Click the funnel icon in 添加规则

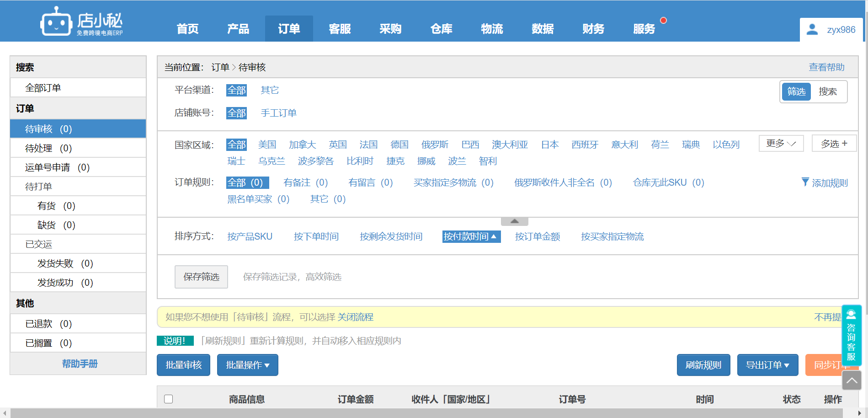click(x=805, y=182)
